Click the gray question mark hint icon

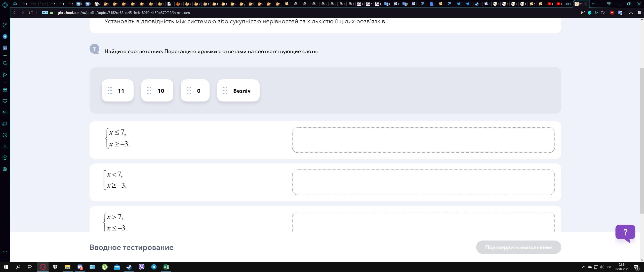tap(94, 49)
